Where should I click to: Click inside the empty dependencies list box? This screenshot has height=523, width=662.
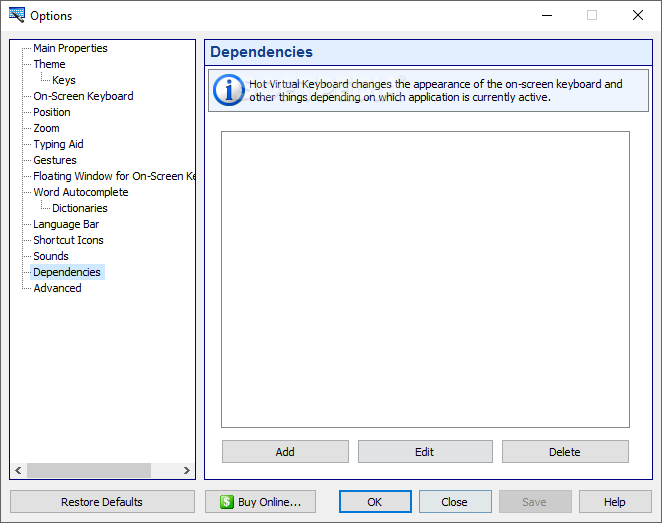pos(425,279)
